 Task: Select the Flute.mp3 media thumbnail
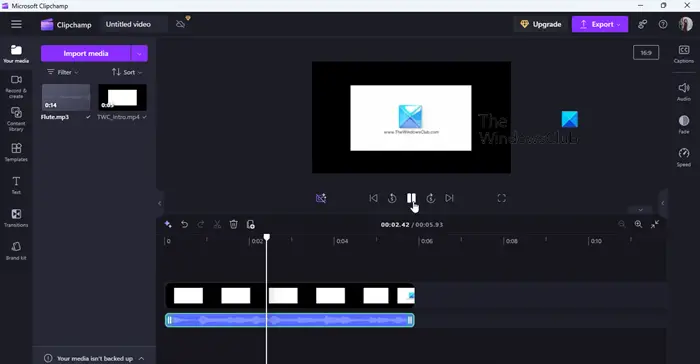pyautogui.click(x=66, y=97)
